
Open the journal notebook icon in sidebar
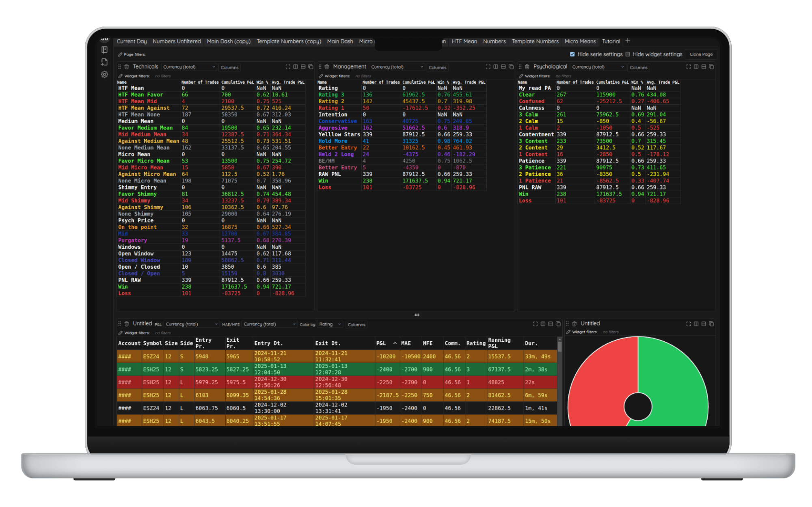104,50
